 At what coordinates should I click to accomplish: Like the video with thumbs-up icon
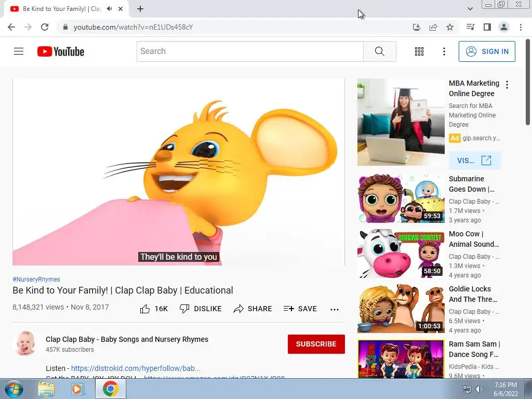pos(154,309)
